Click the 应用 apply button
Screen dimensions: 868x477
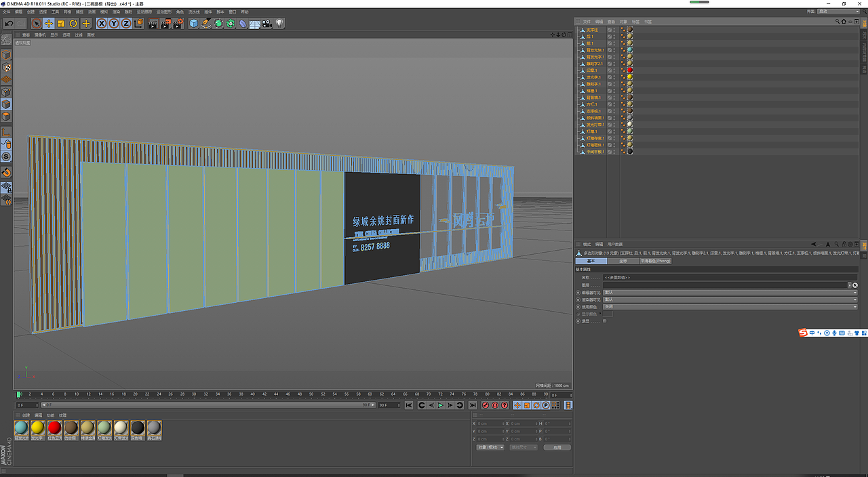557,447
